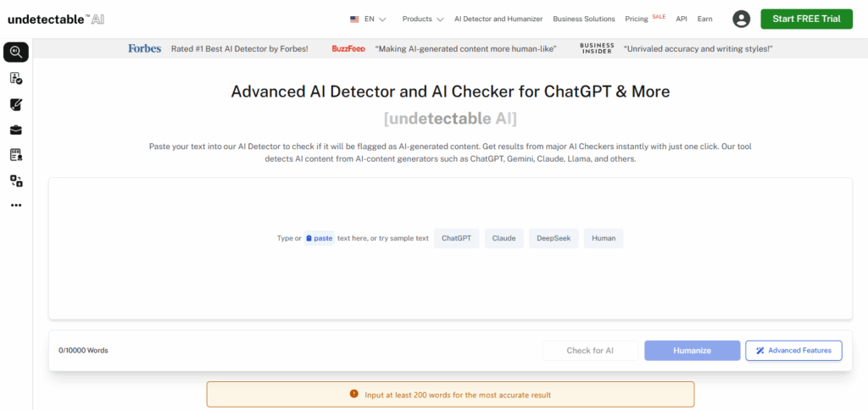Open the AI detector magnifier icon in sidebar
Image resolution: width=868 pixels, height=410 pixels.
click(16, 53)
